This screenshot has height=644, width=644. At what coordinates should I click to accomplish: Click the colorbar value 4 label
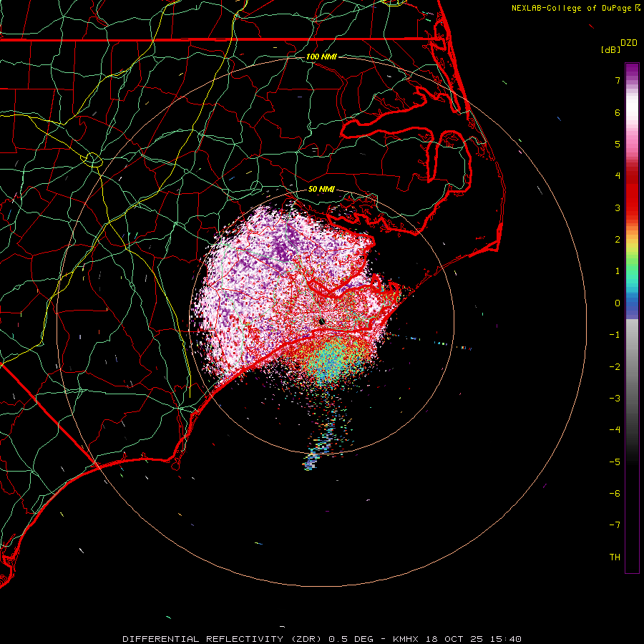coord(618,176)
